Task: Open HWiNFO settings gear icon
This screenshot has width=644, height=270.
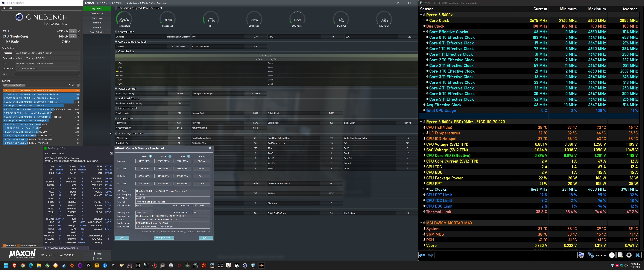Action: (x=629, y=255)
